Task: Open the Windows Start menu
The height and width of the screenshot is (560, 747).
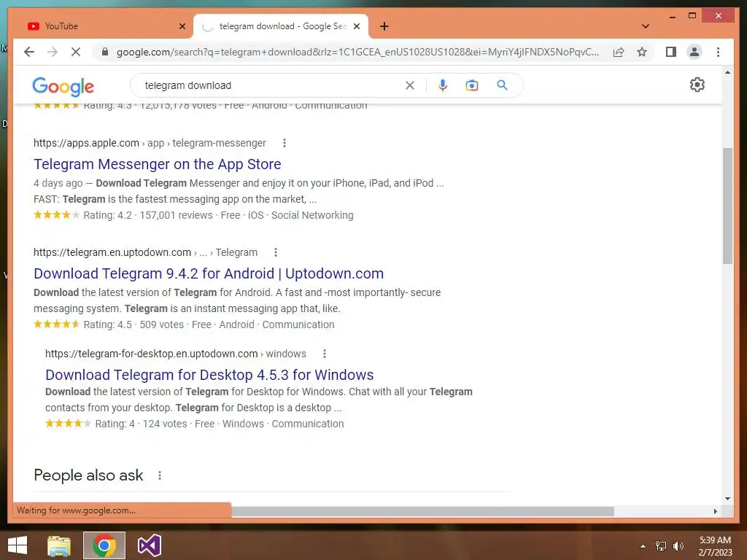Action: (18, 545)
